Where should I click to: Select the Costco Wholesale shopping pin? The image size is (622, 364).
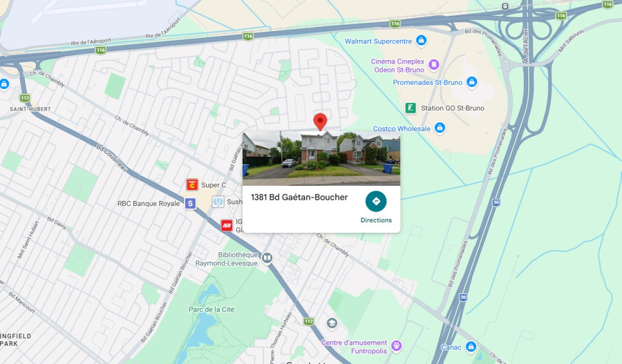coord(440,128)
